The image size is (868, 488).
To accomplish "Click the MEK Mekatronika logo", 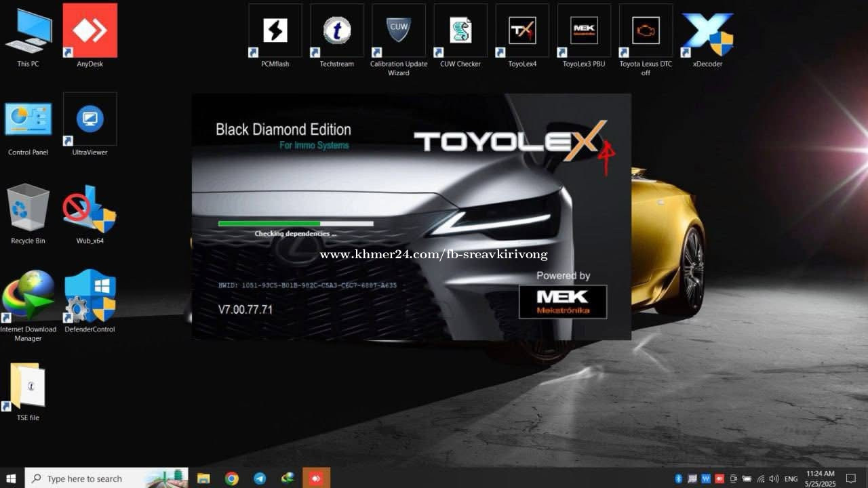I will tap(563, 302).
